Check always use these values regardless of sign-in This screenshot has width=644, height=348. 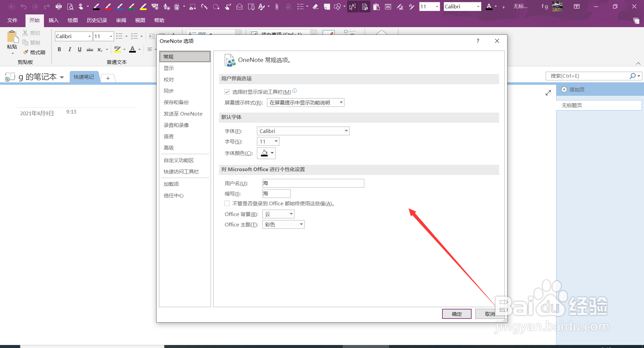(227, 203)
